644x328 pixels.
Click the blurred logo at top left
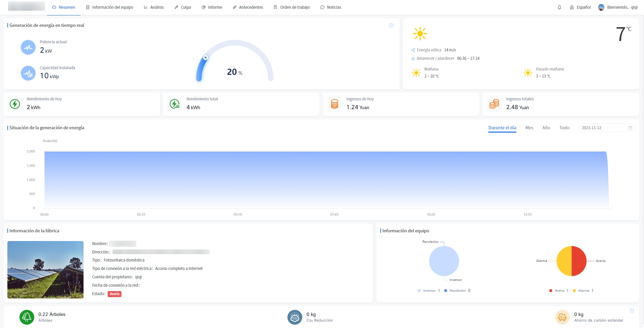tap(26, 6)
